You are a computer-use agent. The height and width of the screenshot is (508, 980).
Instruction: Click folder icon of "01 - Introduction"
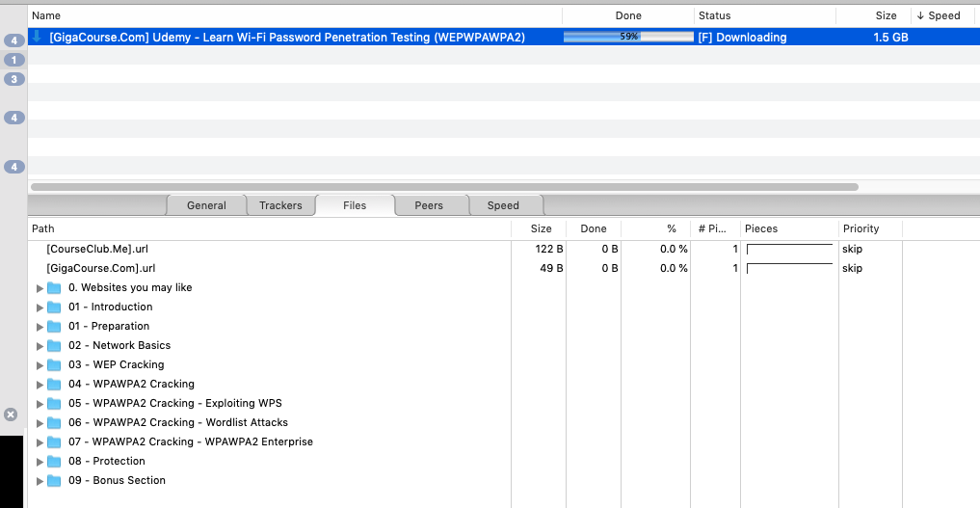click(54, 307)
